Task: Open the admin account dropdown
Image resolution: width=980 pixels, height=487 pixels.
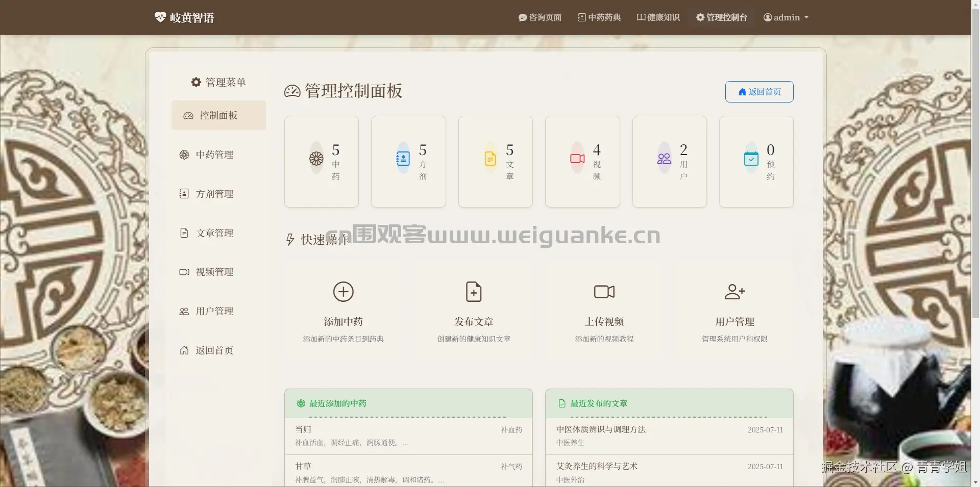Action: point(786,17)
